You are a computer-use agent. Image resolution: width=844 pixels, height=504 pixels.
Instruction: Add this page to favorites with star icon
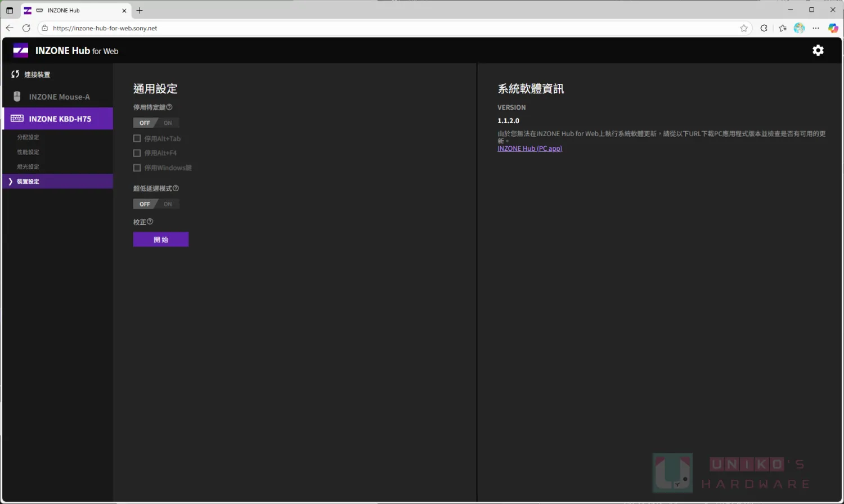click(743, 28)
